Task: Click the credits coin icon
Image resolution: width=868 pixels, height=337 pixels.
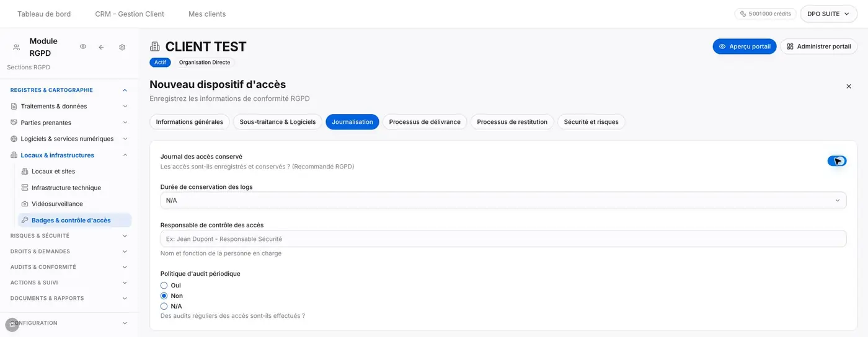Action: pos(743,14)
